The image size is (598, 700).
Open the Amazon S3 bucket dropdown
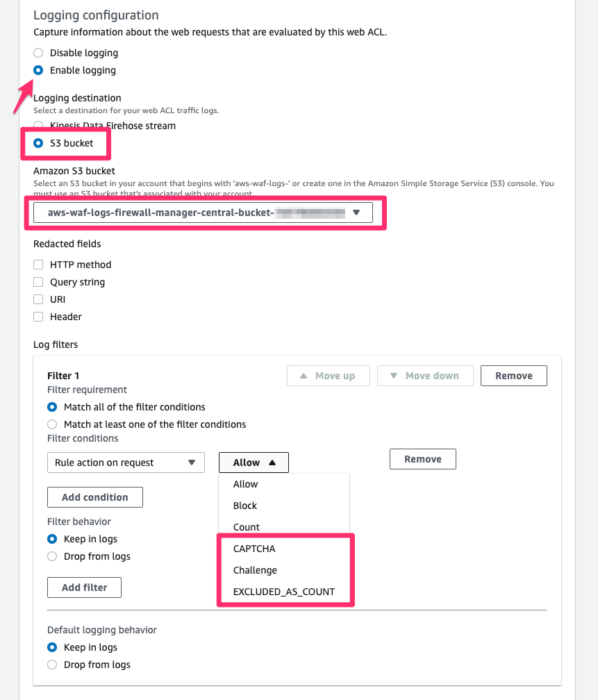[204, 212]
